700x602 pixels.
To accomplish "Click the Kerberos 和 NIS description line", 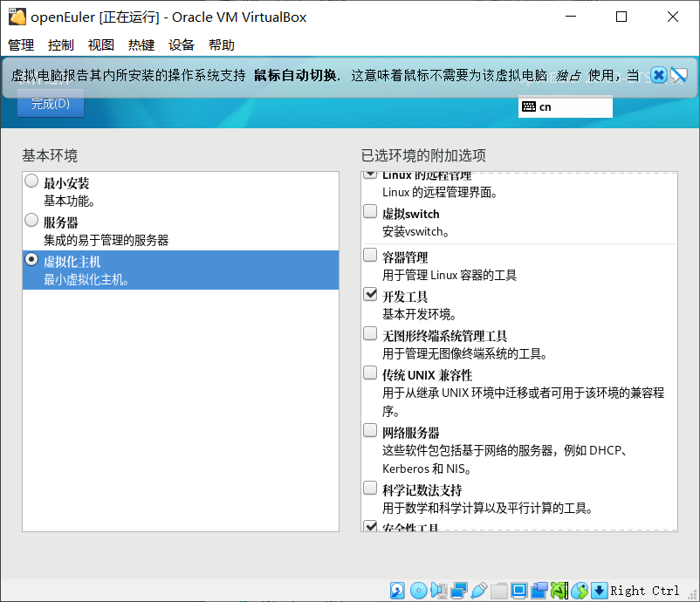I will pyautogui.click(x=427, y=469).
